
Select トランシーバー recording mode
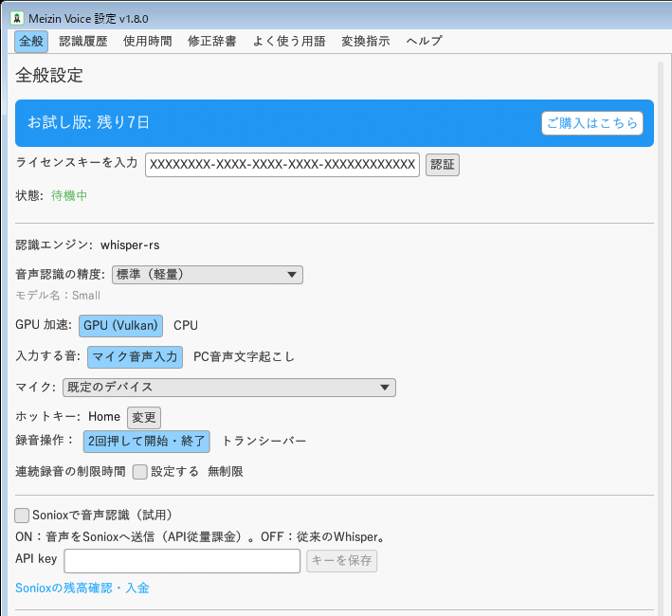click(264, 442)
